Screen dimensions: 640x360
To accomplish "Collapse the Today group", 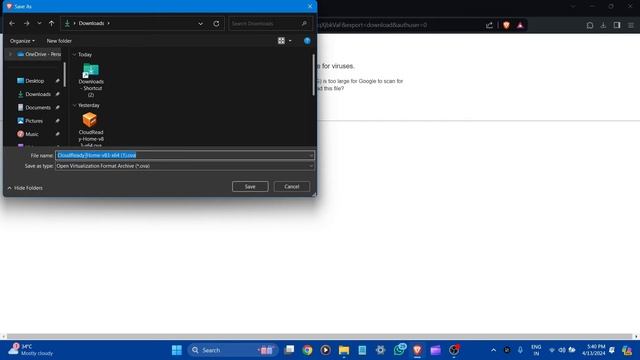I will pos(74,54).
